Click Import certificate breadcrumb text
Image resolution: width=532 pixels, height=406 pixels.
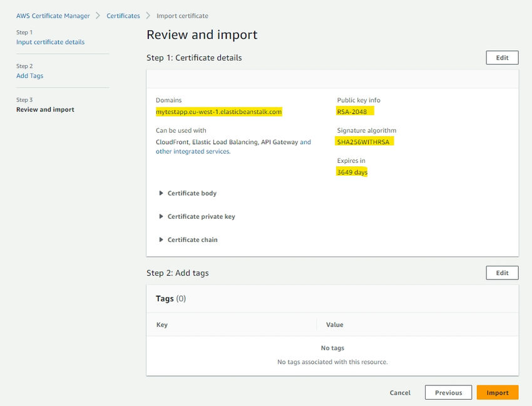[182, 16]
